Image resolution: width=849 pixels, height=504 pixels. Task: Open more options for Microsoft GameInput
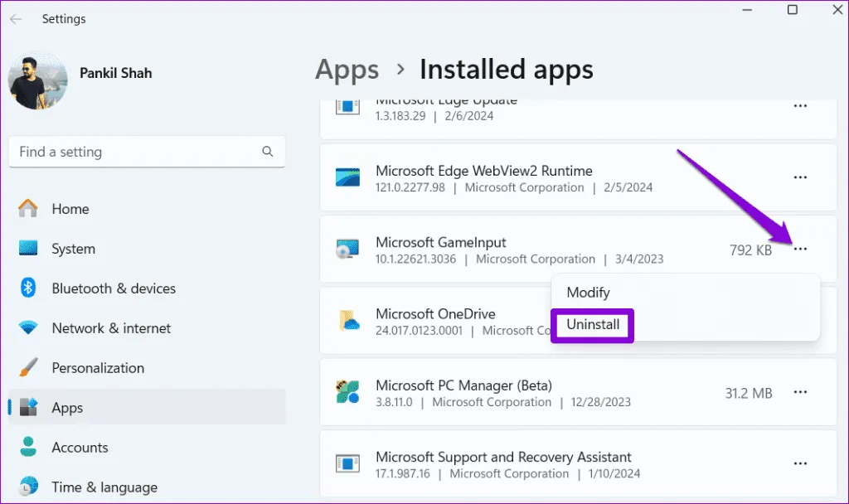click(x=800, y=250)
